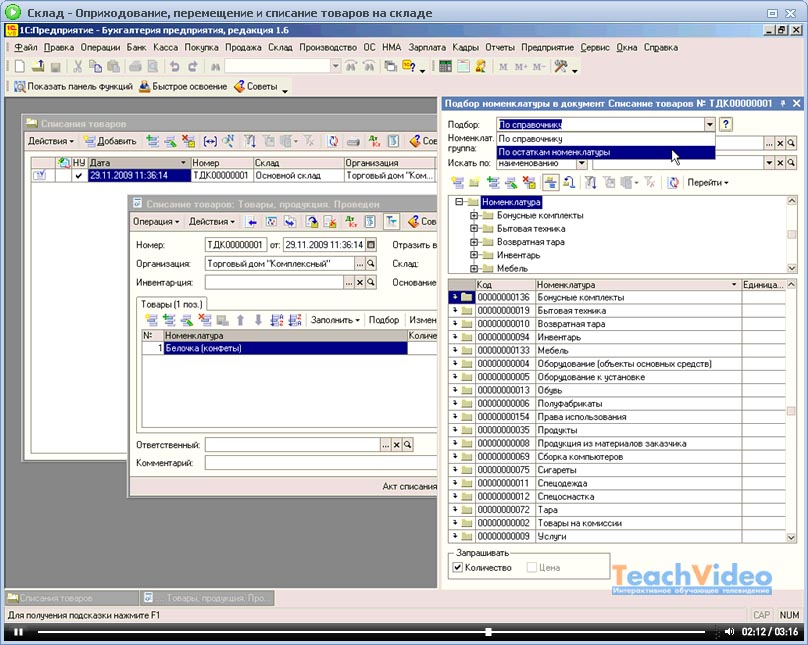Image resolution: width=808 pixels, height=645 pixels.
Task: Expand the Бытовая техника tree node
Action: [x=474, y=229]
